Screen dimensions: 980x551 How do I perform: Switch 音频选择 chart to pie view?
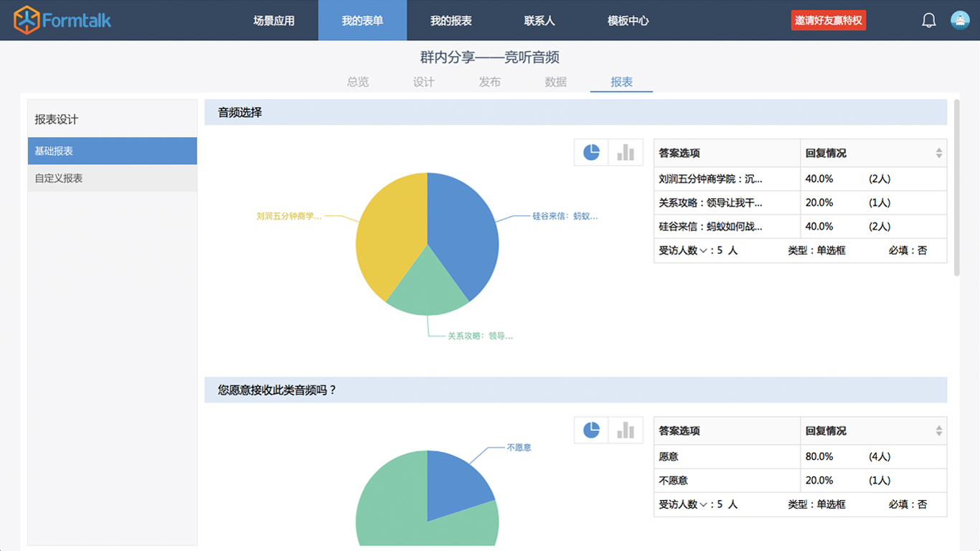[591, 152]
